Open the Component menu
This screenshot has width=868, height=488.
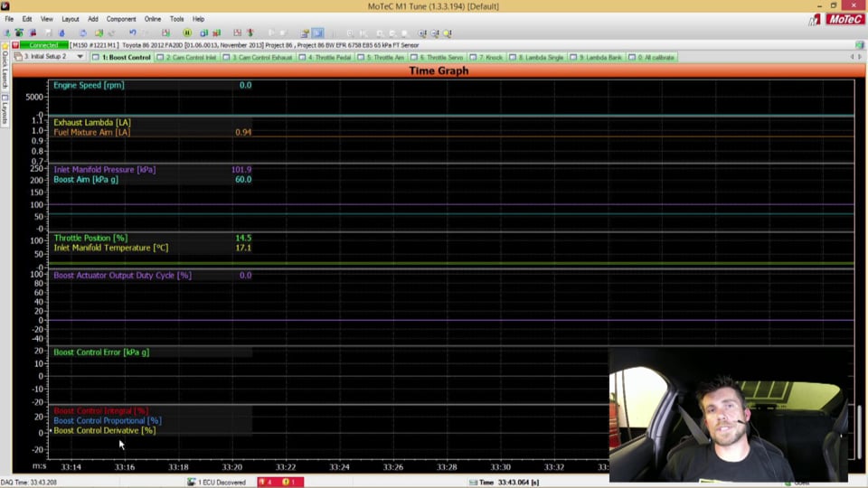pyautogui.click(x=120, y=19)
